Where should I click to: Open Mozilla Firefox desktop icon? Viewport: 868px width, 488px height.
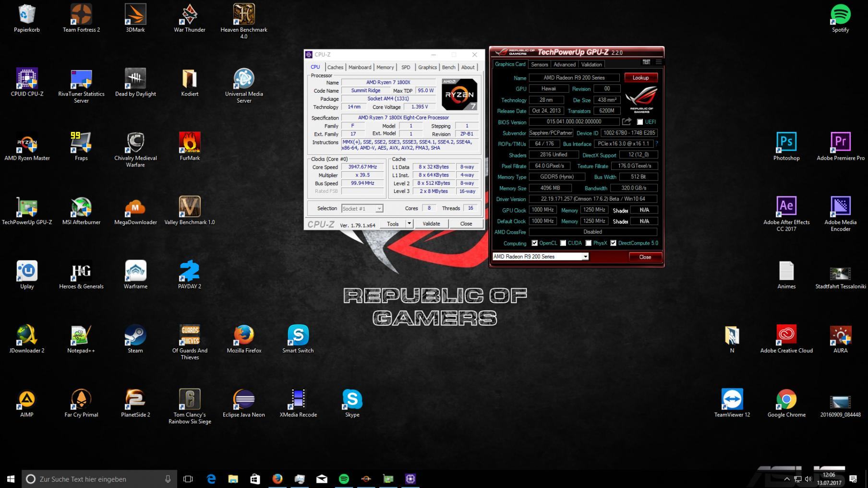click(244, 339)
